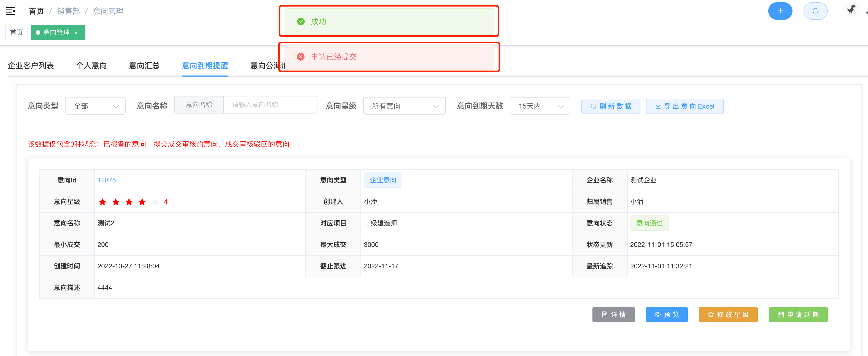Image resolution: width=868 pixels, height=356 pixels.
Task: Open the chat message bubble icon
Action: tap(815, 11)
